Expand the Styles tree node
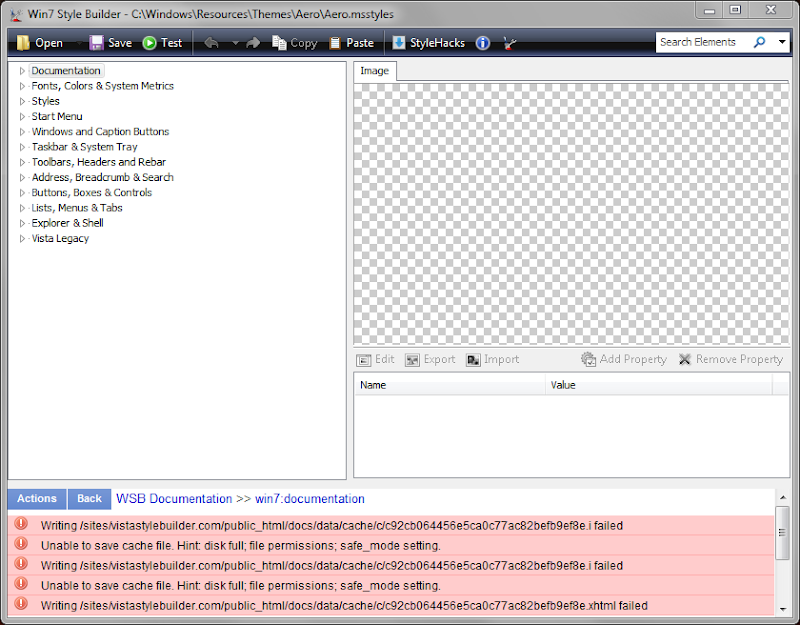This screenshot has width=800, height=625. (22, 102)
